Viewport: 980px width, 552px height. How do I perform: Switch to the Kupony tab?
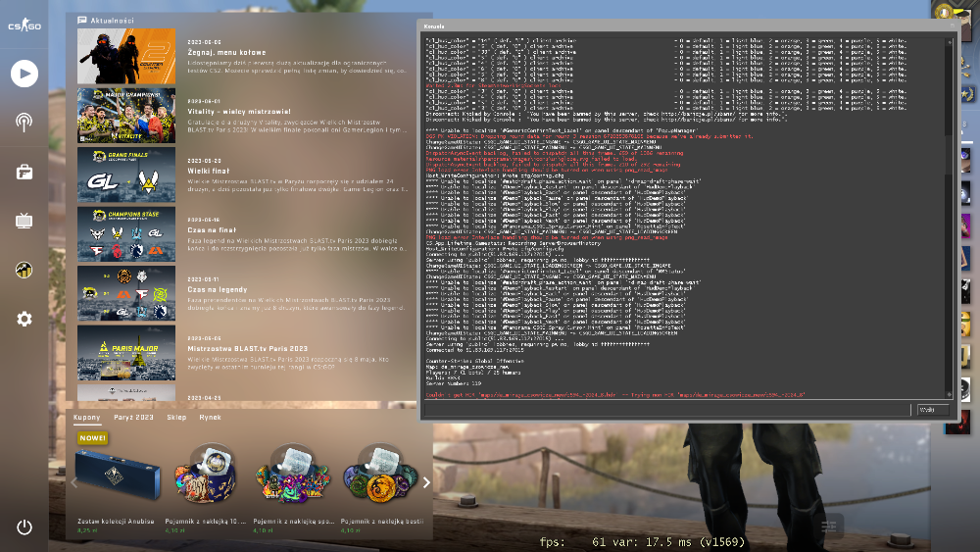87,417
